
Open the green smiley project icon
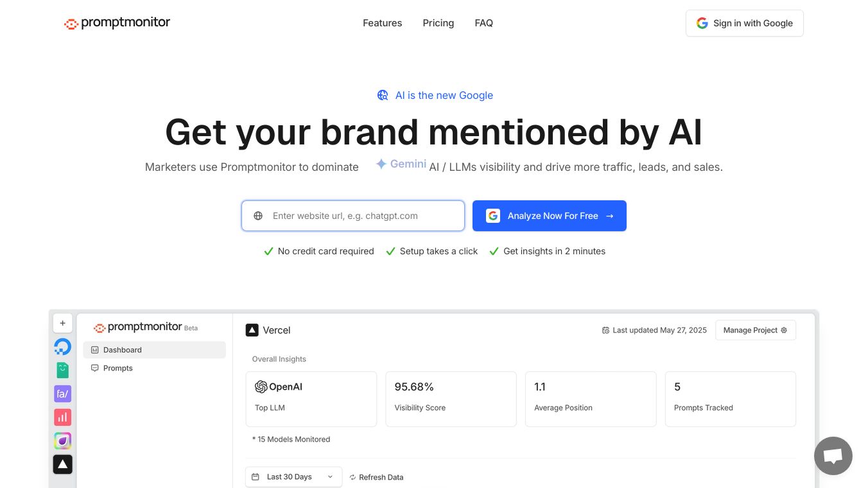pos(62,370)
